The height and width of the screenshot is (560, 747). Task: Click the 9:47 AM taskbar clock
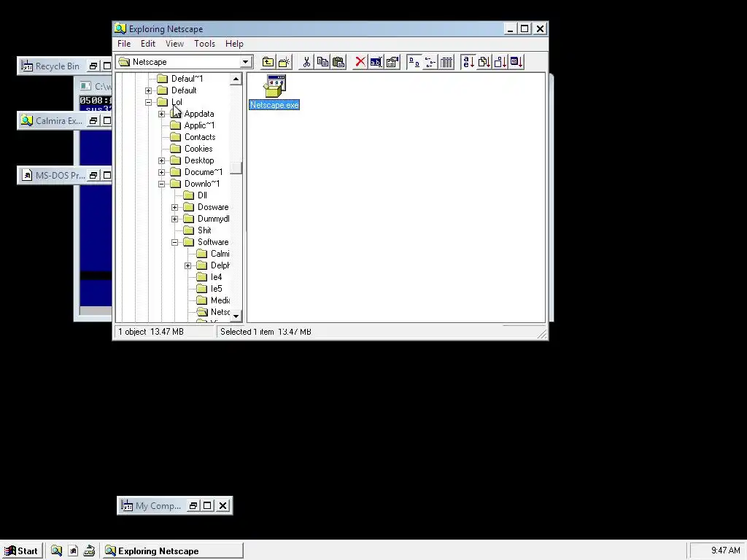(725, 551)
